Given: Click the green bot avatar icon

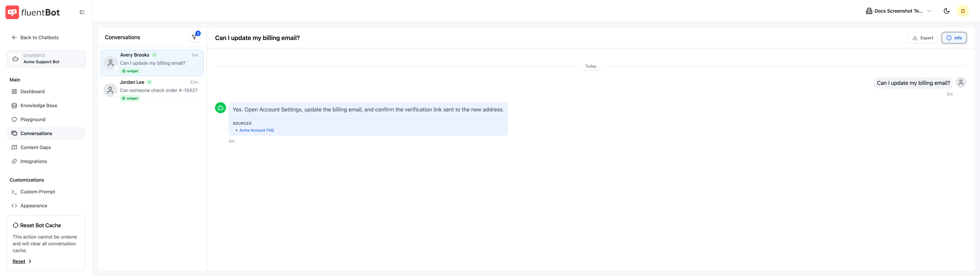Looking at the screenshot, I should click(221, 108).
